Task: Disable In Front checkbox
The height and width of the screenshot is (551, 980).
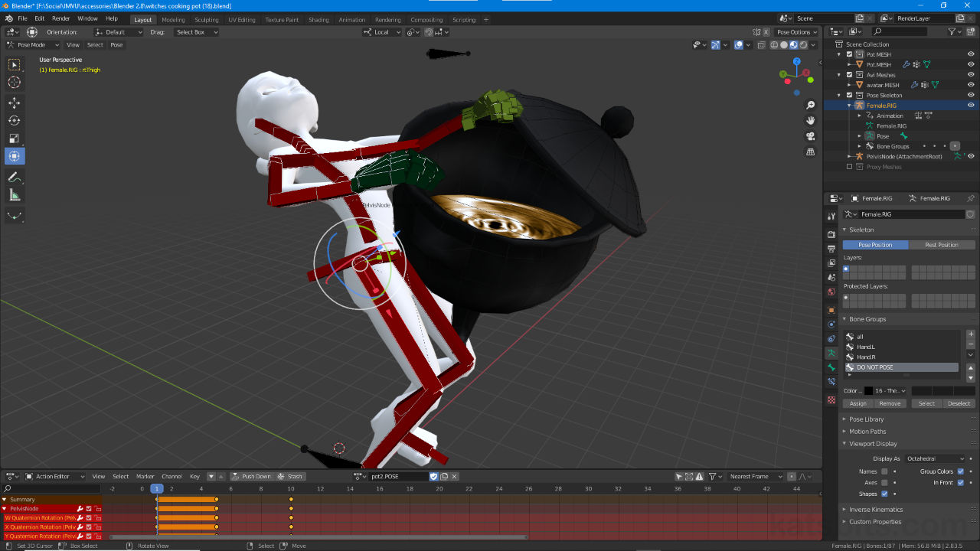Action: [961, 483]
